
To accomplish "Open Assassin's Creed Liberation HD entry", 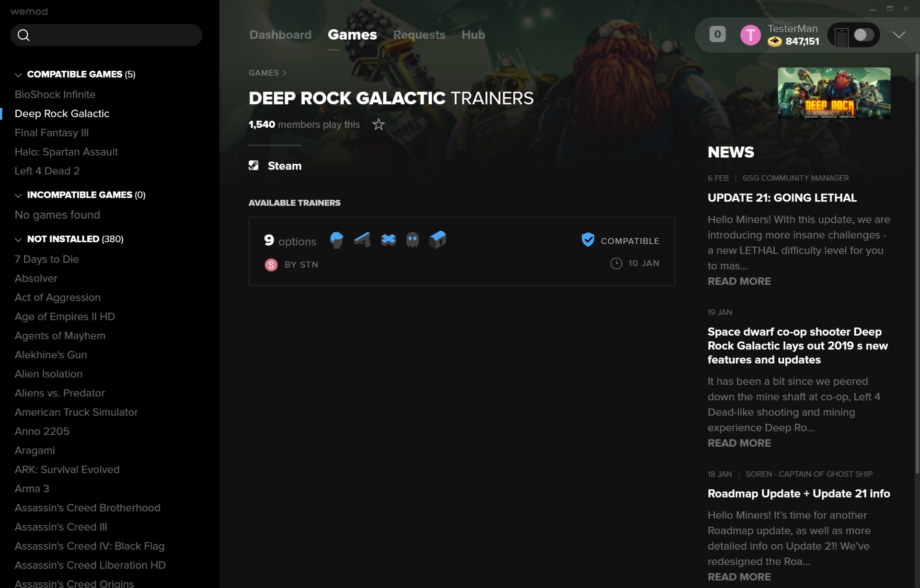I will [90, 565].
